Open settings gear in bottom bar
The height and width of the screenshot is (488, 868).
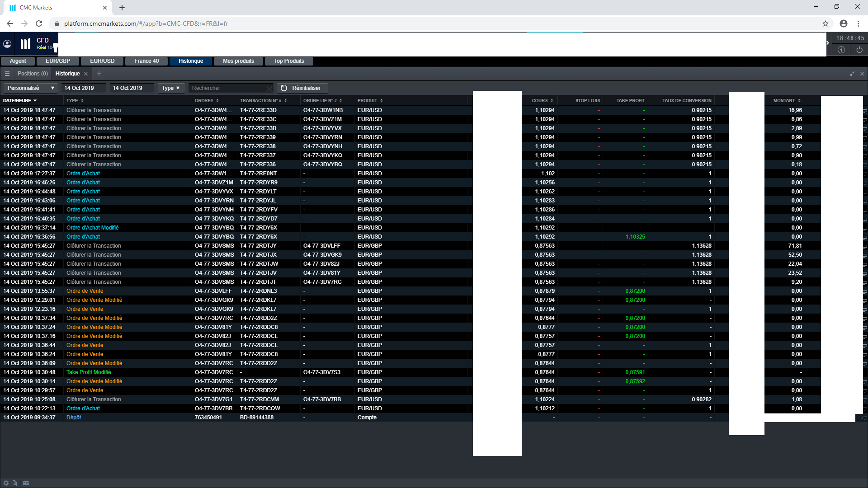[6, 483]
